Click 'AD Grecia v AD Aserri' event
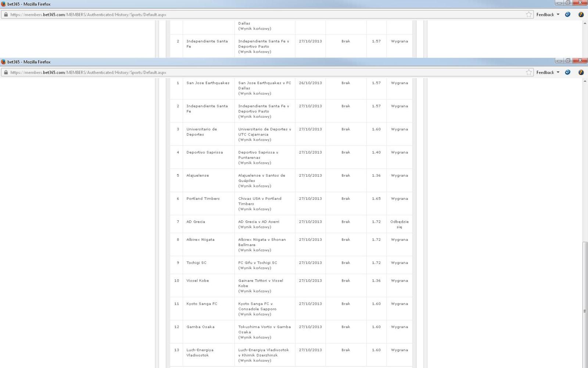This screenshot has width=588, height=368. pos(259,222)
